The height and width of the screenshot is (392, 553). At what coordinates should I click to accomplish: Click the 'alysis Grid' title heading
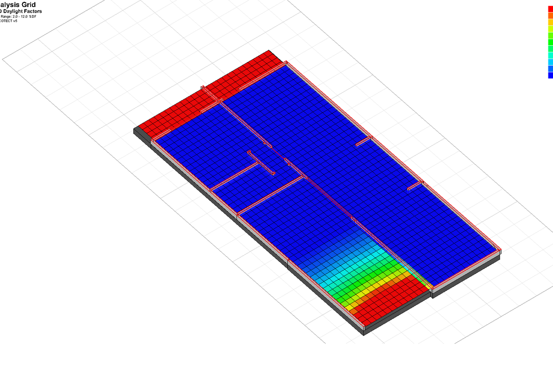point(18,5)
